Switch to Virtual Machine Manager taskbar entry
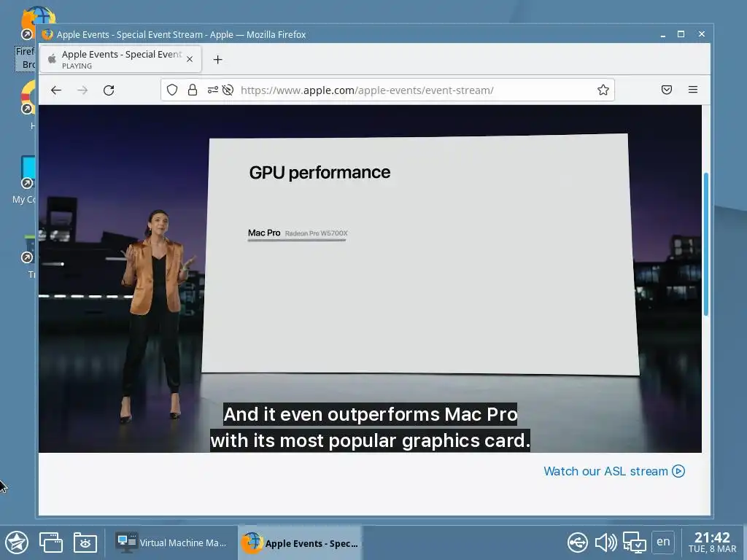 pos(171,542)
